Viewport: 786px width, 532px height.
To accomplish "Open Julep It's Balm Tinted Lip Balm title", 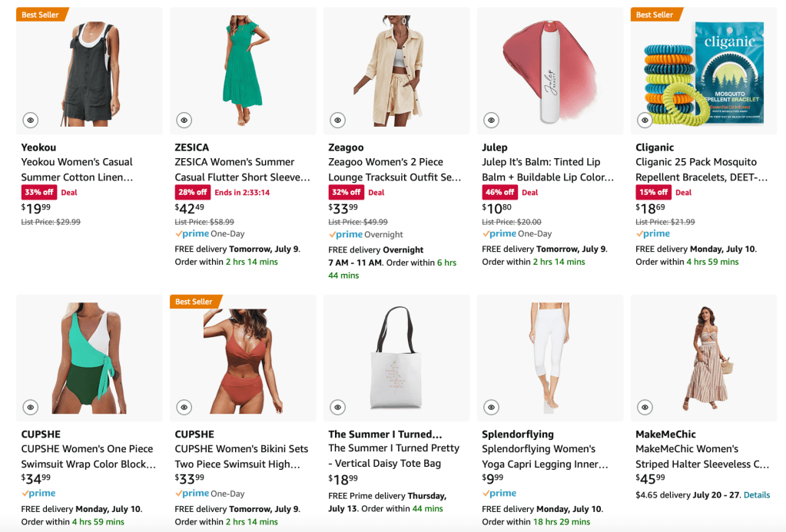I will click(548, 170).
